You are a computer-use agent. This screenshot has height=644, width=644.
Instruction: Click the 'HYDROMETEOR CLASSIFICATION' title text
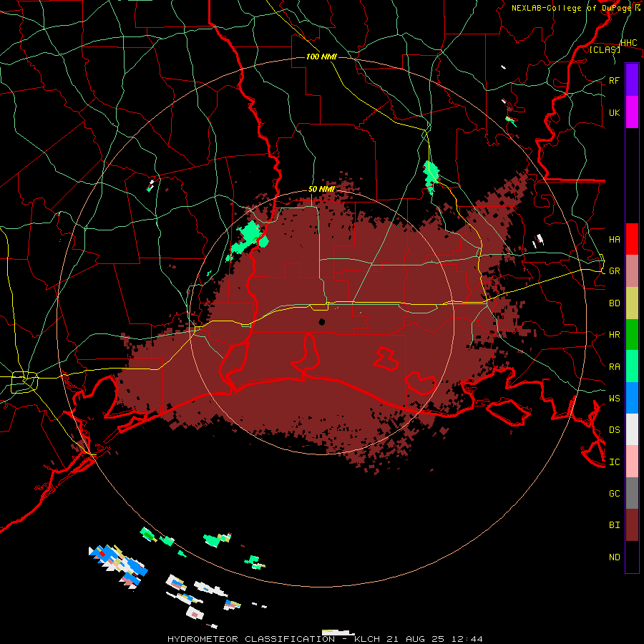point(251,639)
